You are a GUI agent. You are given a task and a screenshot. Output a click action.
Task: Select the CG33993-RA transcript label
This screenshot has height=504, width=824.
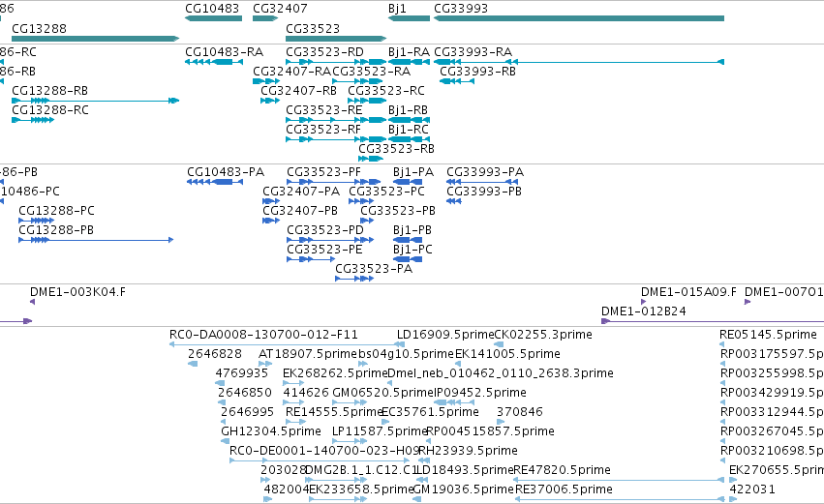[473, 52]
